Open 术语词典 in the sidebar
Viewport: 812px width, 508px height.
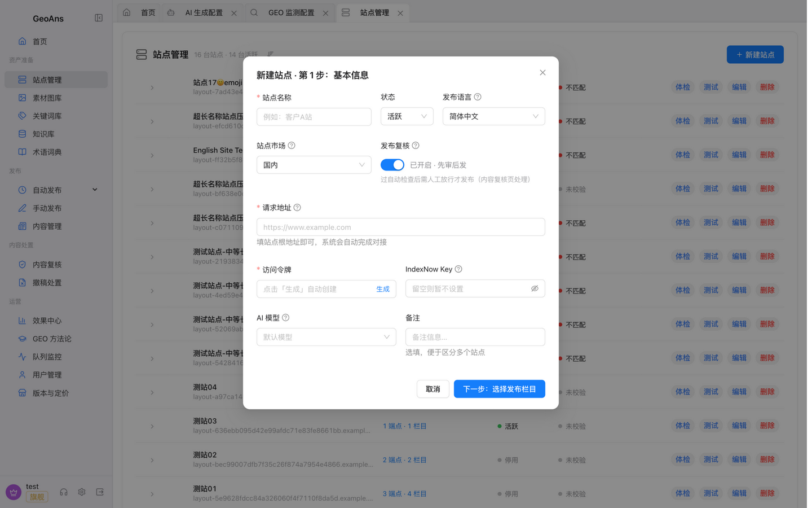(56, 152)
